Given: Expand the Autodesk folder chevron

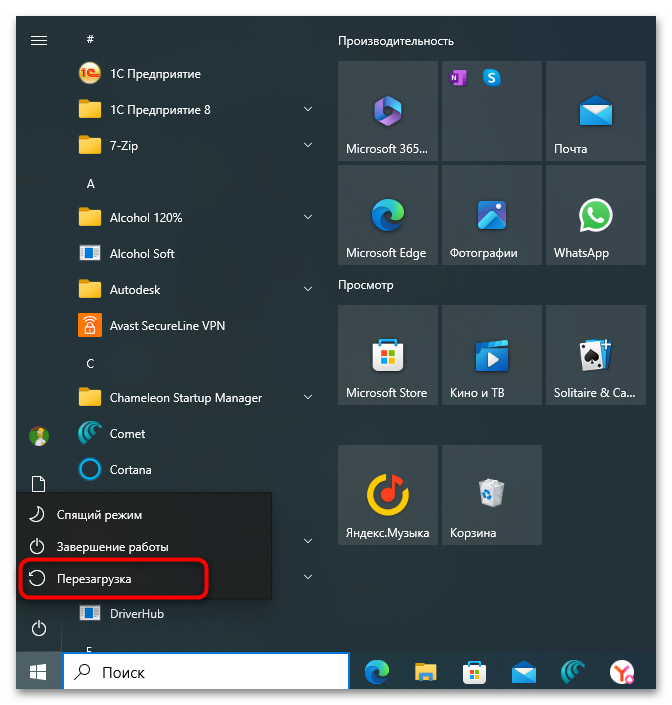Looking at the screenshot, I should tap(308, 289).
